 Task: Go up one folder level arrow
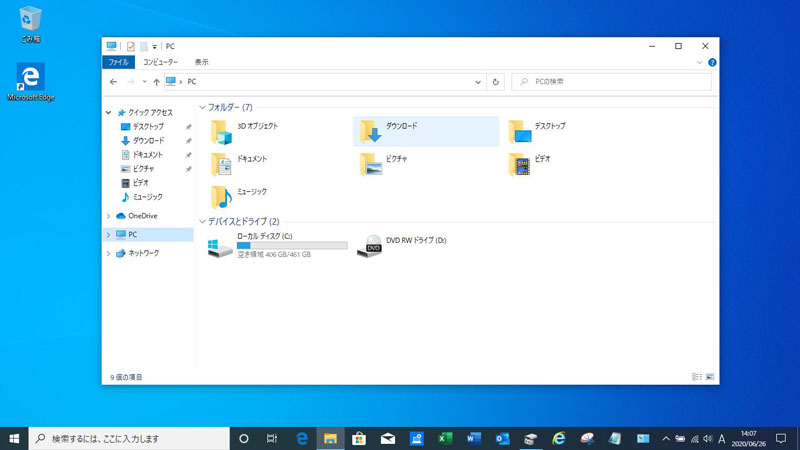[x=157, y=82]
